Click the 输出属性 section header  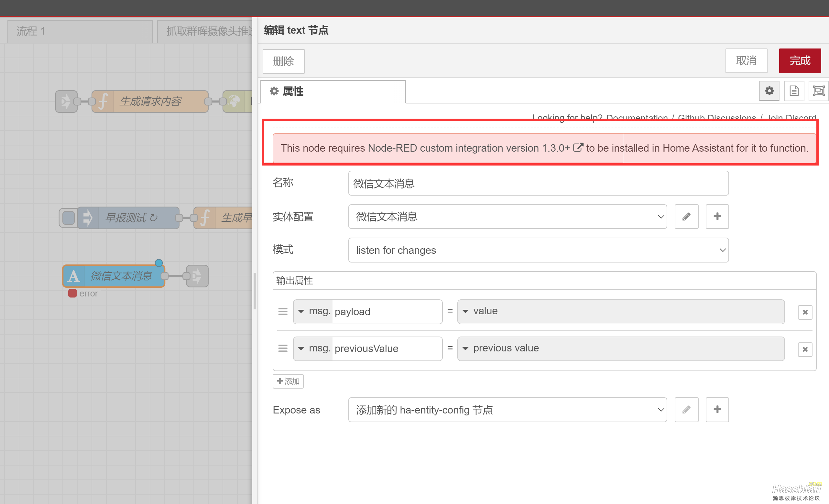point(544,280)
